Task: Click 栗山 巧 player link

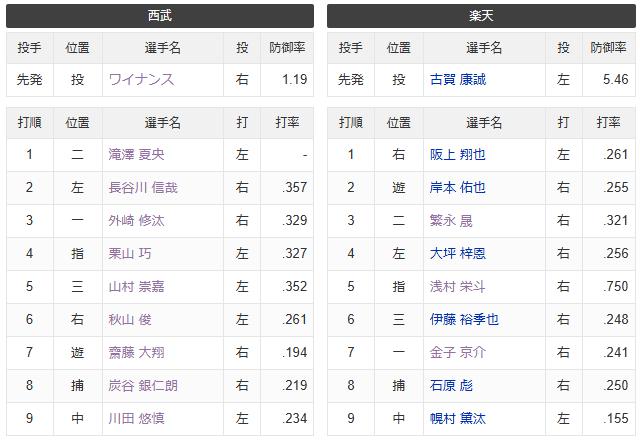Action: (x=130, y=254)
